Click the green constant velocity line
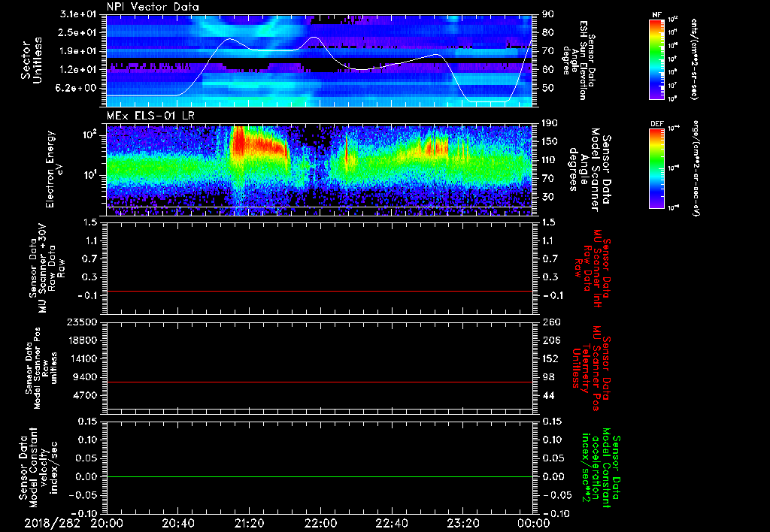The width and height of the screenshot is (770, 532). point(319,476)
